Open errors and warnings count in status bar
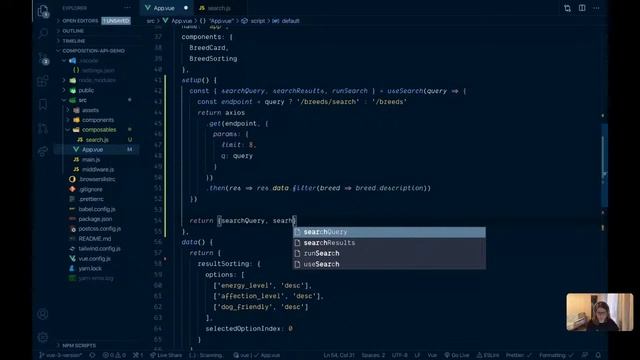 [114, 355]
